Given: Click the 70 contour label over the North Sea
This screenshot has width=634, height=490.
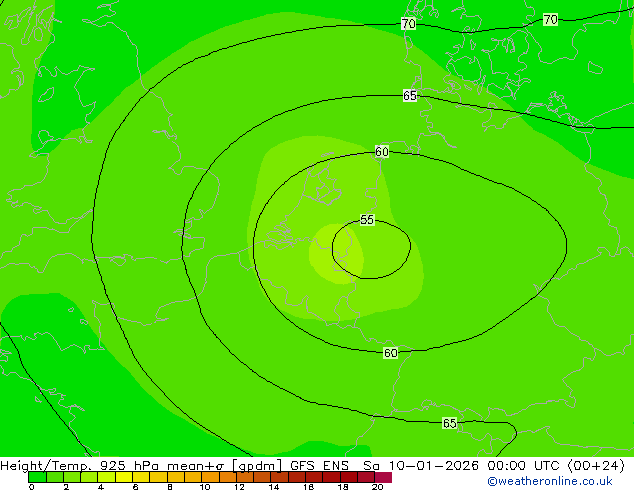Looking at the screenshot, I should tap(408, 24).
